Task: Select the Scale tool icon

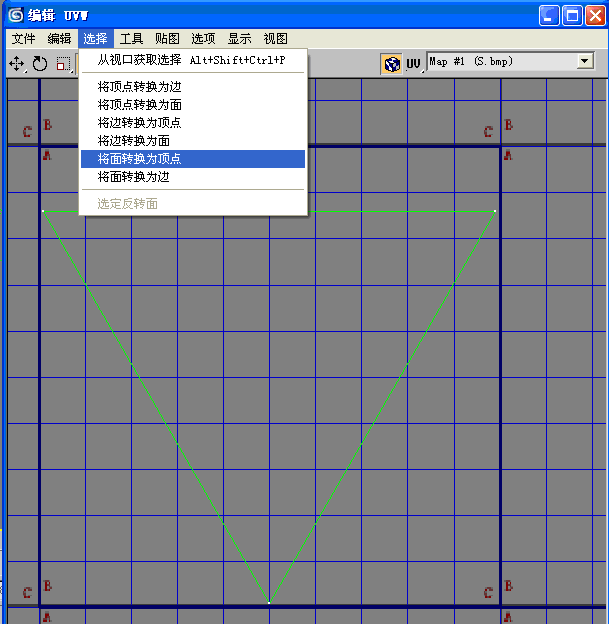Action: [64, 63]
